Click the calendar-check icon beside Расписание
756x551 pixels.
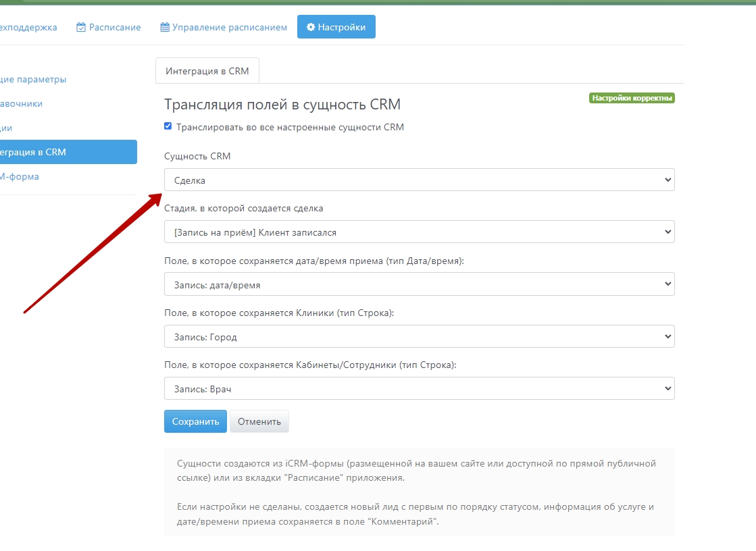(x=81, y=28)
